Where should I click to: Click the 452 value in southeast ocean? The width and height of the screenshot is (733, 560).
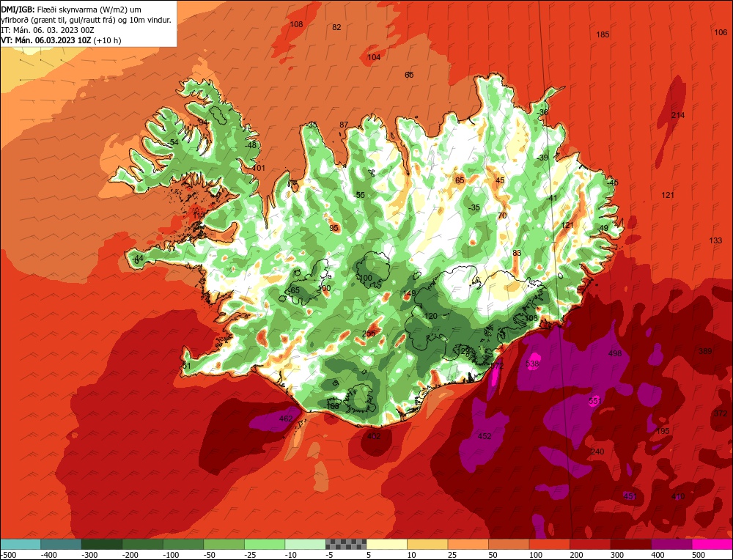tap(485, 436)
